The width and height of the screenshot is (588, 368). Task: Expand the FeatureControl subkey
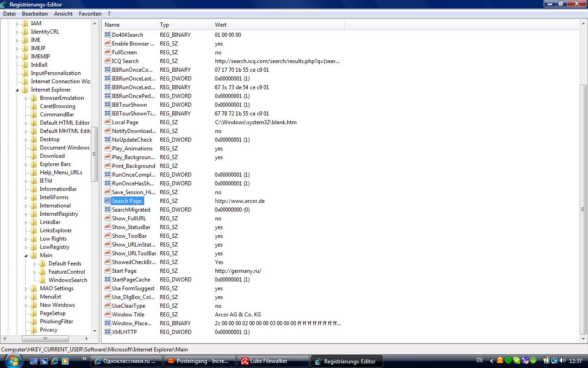click(x=35, y=272)
